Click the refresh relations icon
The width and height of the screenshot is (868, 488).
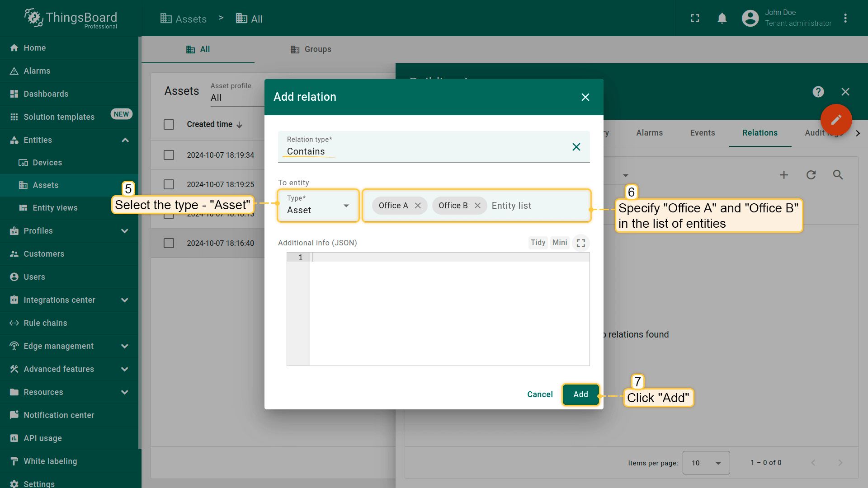coord(811,175)
